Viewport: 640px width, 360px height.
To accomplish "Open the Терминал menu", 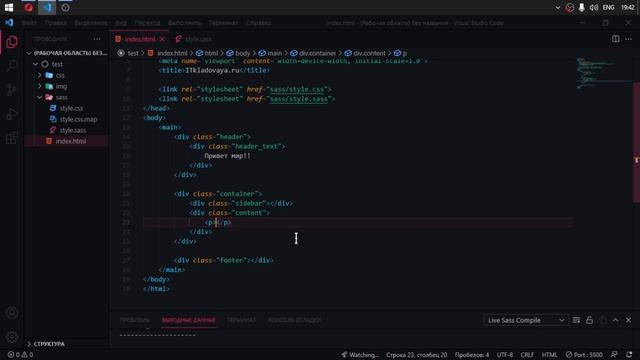I will coord(223,23).
